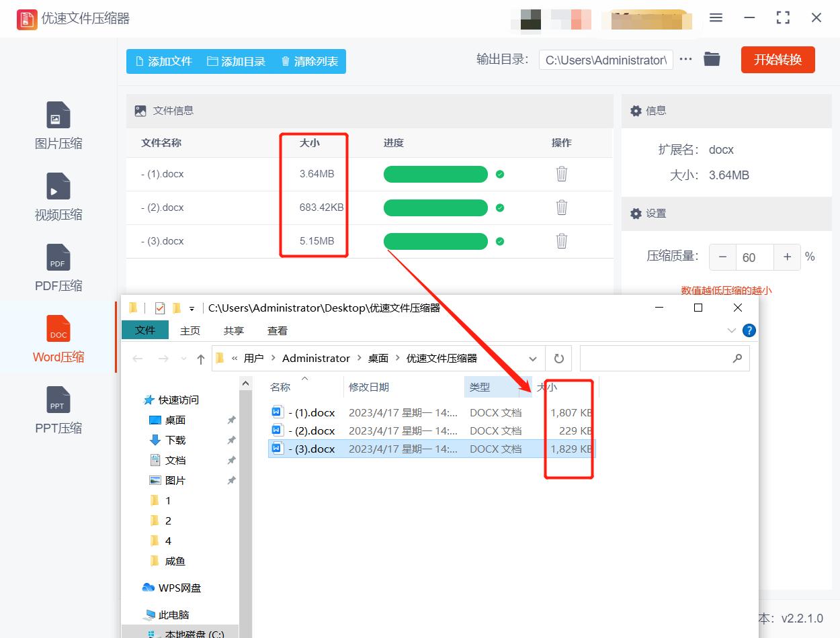Open the Explorer address bar dropdown arrow
Image resolution: width=840 pixels, height=638 pixels.
pos(533,358)
